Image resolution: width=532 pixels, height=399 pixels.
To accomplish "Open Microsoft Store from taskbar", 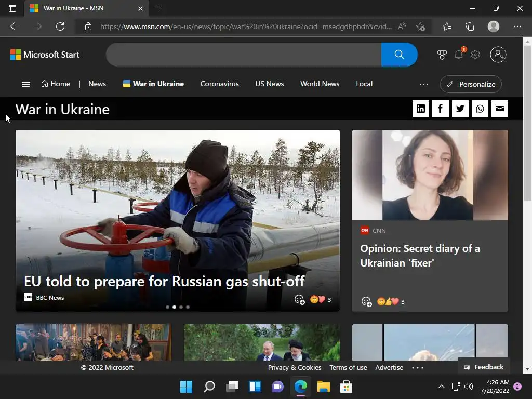I will [346, 387].
